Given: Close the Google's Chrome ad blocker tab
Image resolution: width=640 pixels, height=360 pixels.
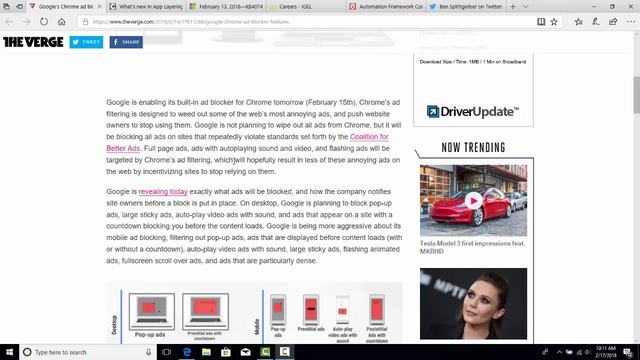Looking at the screenshot, I should [99, 7].
